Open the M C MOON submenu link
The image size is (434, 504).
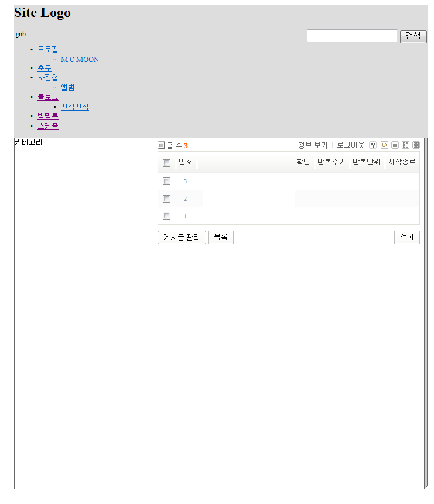click(x=80, y=60)
